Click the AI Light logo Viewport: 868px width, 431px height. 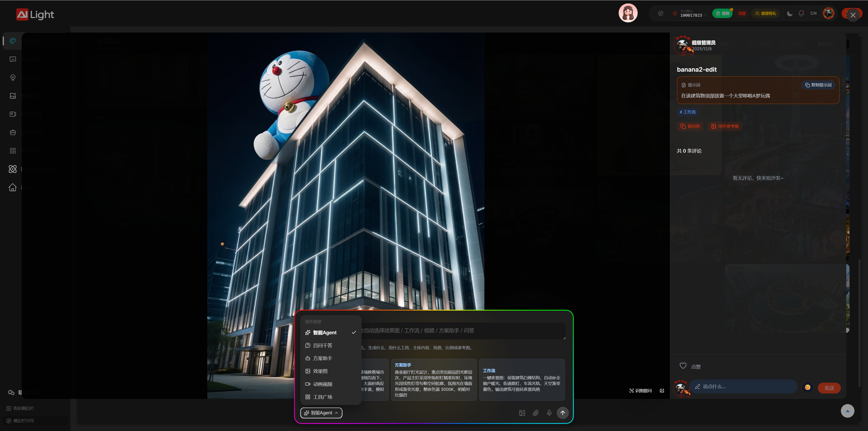coord(35,14)
